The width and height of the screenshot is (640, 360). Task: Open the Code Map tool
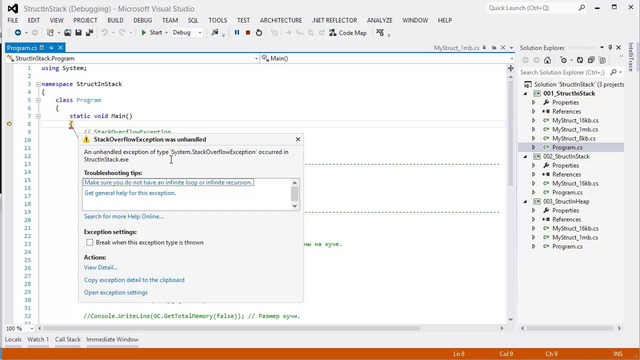click(348, 33)
